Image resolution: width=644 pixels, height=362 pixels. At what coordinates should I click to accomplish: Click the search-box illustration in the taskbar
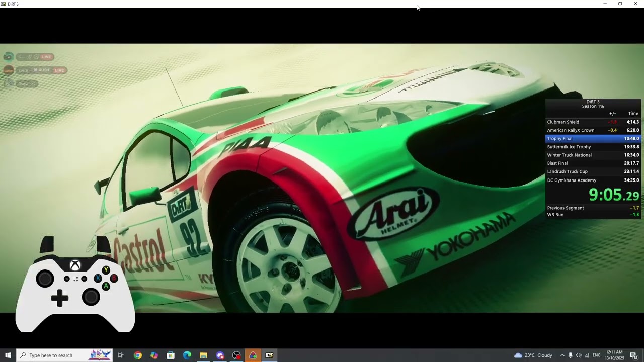pos(100,355)
